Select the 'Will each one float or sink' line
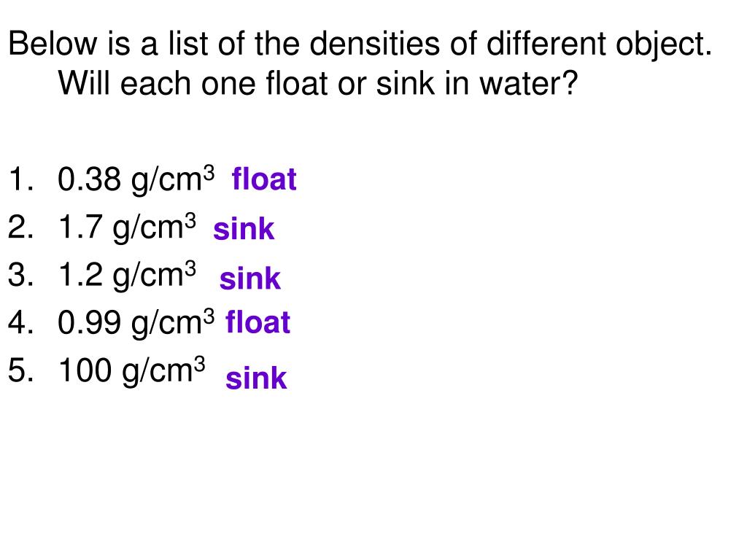The image size is (747, 560). pyautogui.click(x=318, y=84)
